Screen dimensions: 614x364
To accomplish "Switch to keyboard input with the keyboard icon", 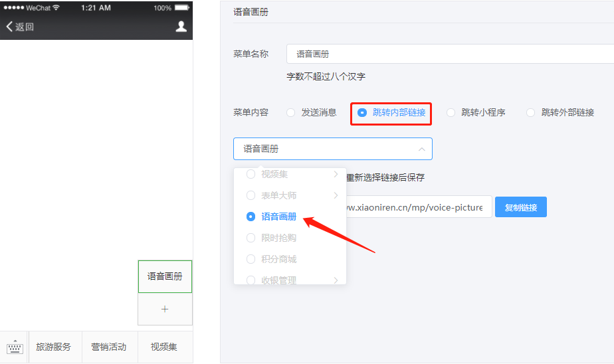I will coord(15,347).
